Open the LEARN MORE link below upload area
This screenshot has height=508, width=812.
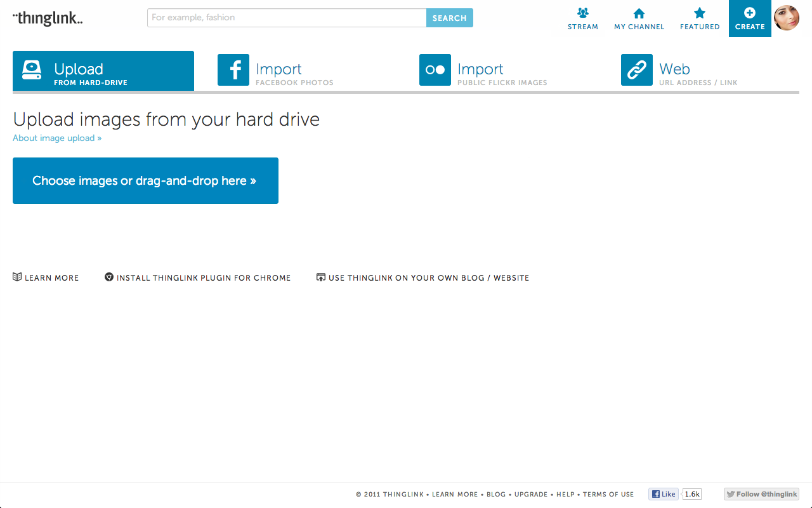pos(52,277)
